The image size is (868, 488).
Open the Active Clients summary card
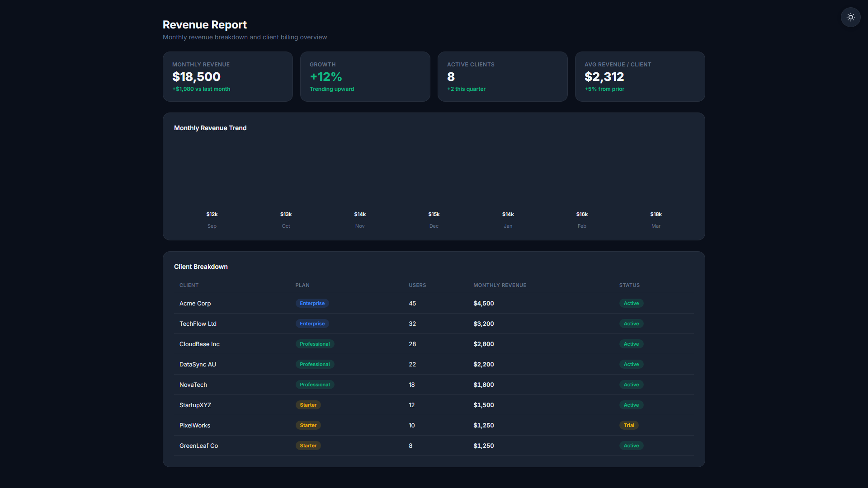click(x=503, y=76)
